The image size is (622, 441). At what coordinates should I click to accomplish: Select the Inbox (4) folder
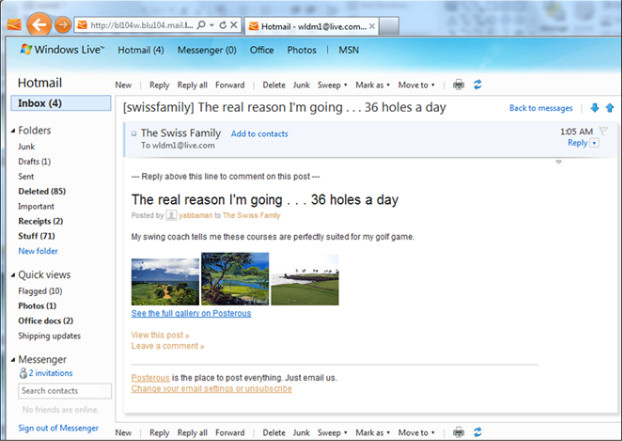click(61, 103)
